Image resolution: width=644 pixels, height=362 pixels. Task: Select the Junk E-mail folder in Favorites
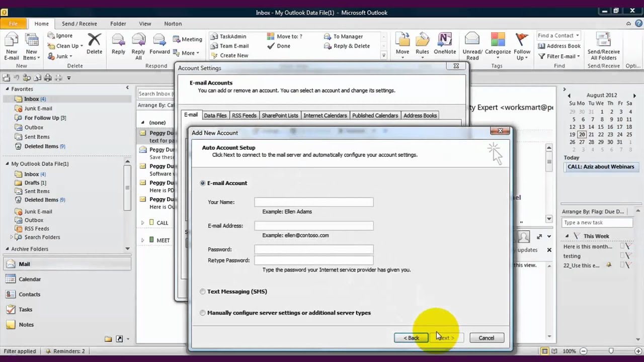(x=38, y=109)
